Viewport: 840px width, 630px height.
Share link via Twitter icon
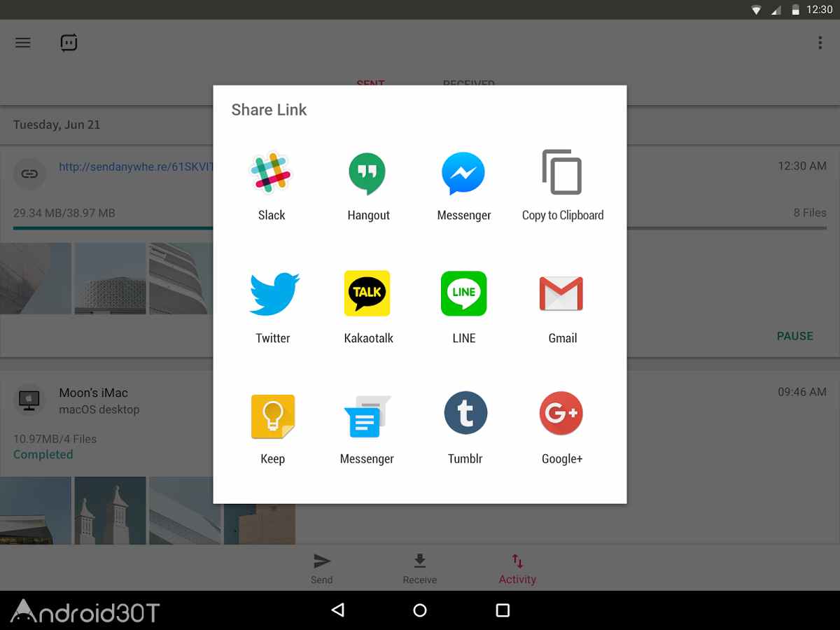pyautogui.click(x=274, y=294)
